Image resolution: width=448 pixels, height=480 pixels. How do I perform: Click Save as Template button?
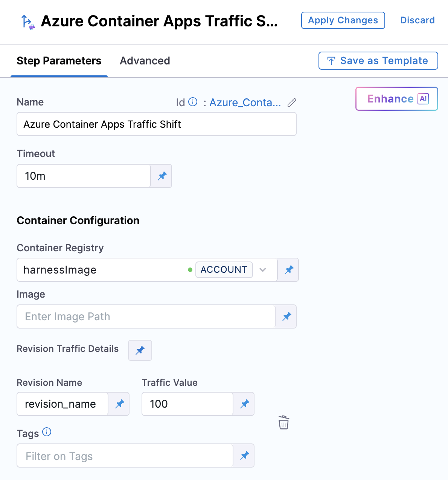coord(378,61)
